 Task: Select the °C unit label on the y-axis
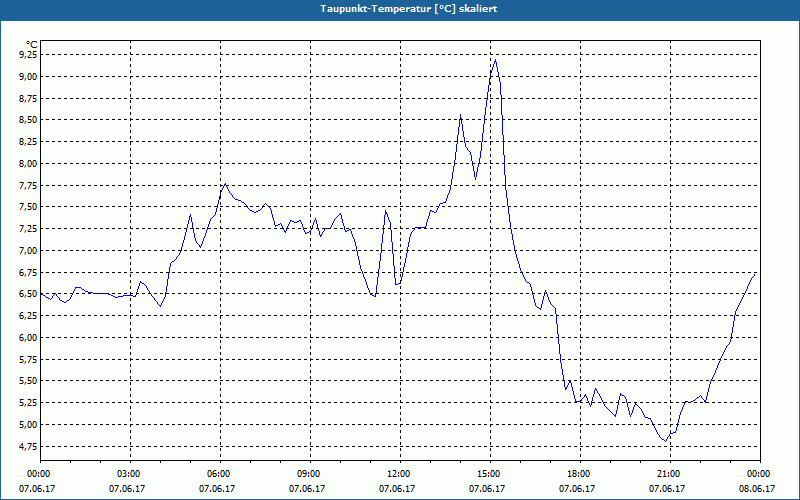click(31, 45)
